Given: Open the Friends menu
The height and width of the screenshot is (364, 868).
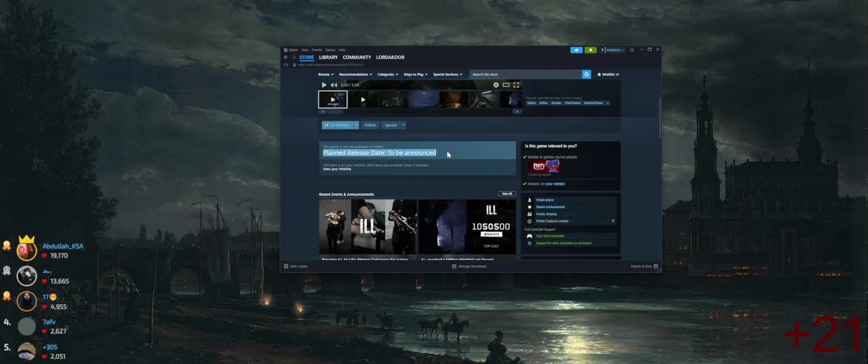Looking at the screenshot, I should point(317,50).
